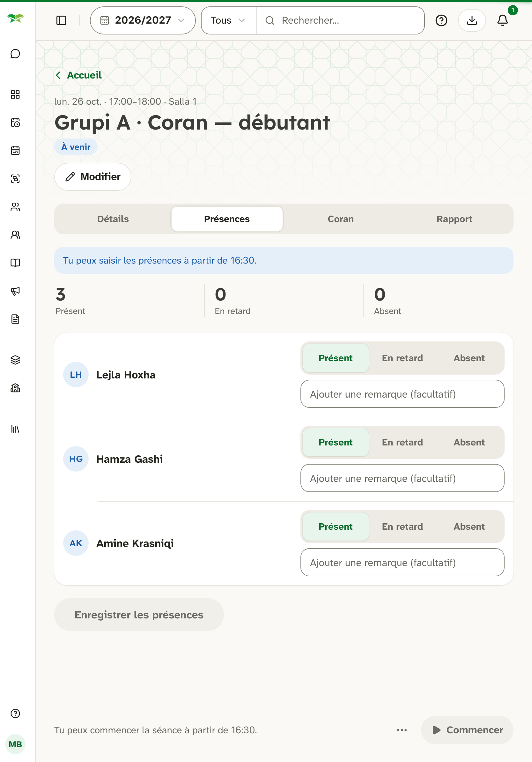Image resolution: width=532 pixels, height=762 pixels.
Task: Switch to the Détails tab
Action: tap(113, 219)
